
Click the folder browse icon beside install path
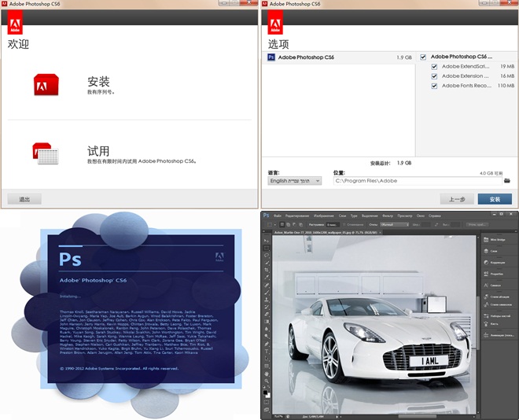(507, 180)
